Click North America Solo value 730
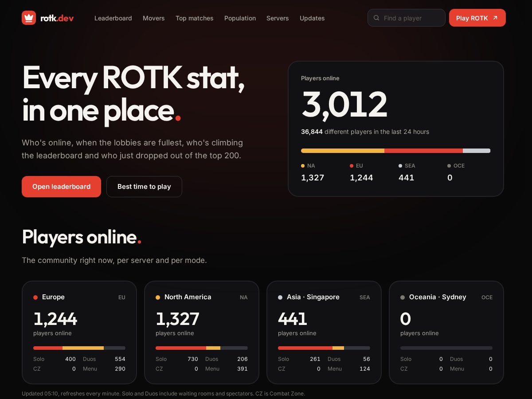Viewport: 532px width, 399px height. click(x=193, y=359)
